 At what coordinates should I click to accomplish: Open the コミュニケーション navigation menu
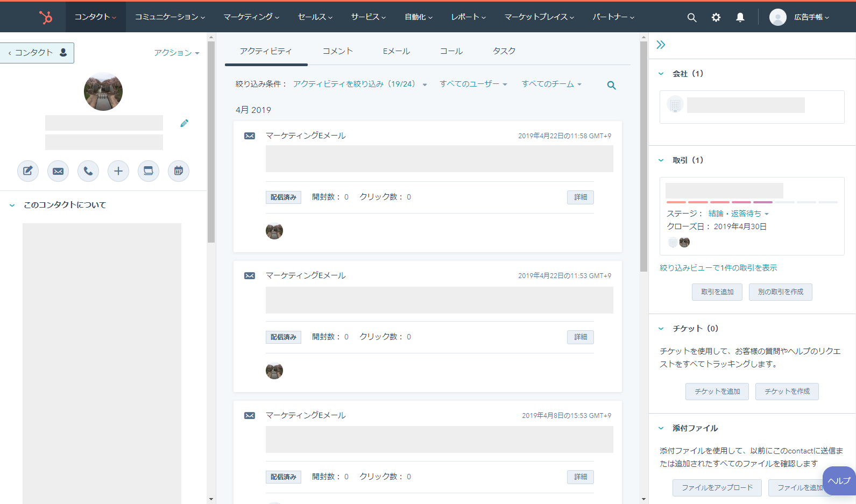click(x=170, y=17)
